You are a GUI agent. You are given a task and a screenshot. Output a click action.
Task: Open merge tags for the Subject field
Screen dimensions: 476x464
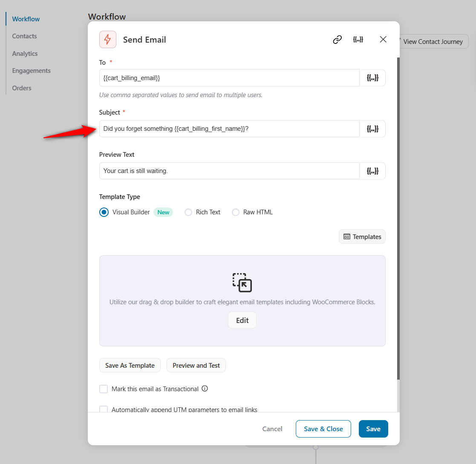(372, 129)
